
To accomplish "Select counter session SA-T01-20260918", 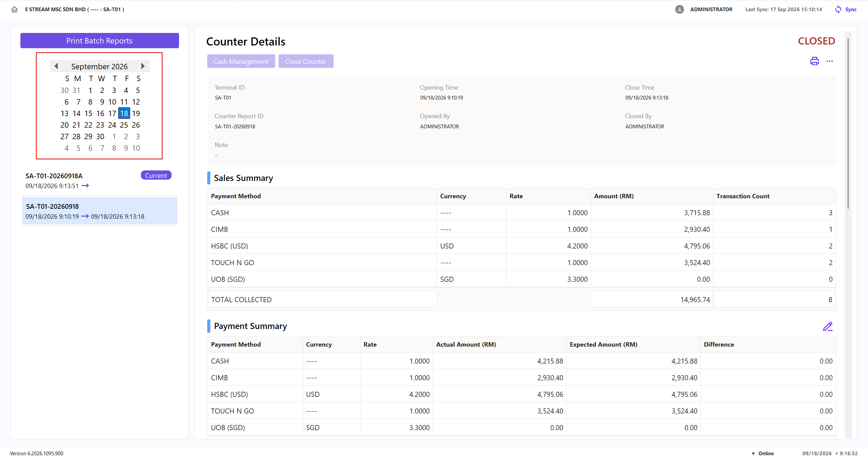I will [x=100, y=211].
